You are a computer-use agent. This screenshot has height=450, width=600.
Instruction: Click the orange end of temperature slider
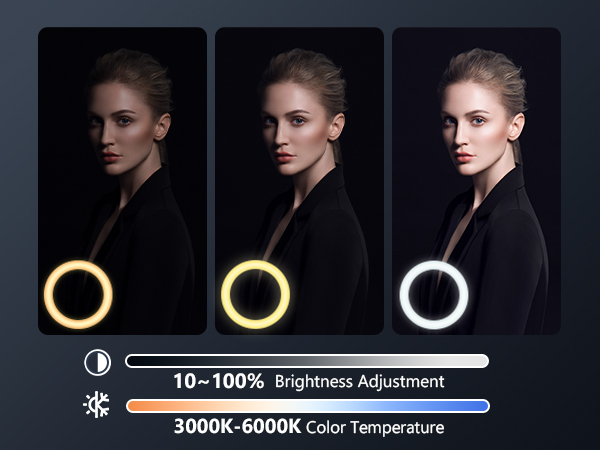pyautogui.click(x=140, y=406)
